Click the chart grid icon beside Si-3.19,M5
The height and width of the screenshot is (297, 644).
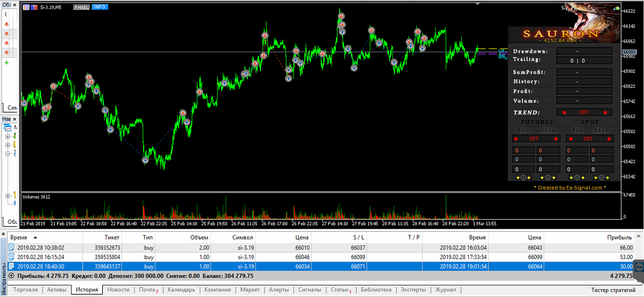coord(25,8)
